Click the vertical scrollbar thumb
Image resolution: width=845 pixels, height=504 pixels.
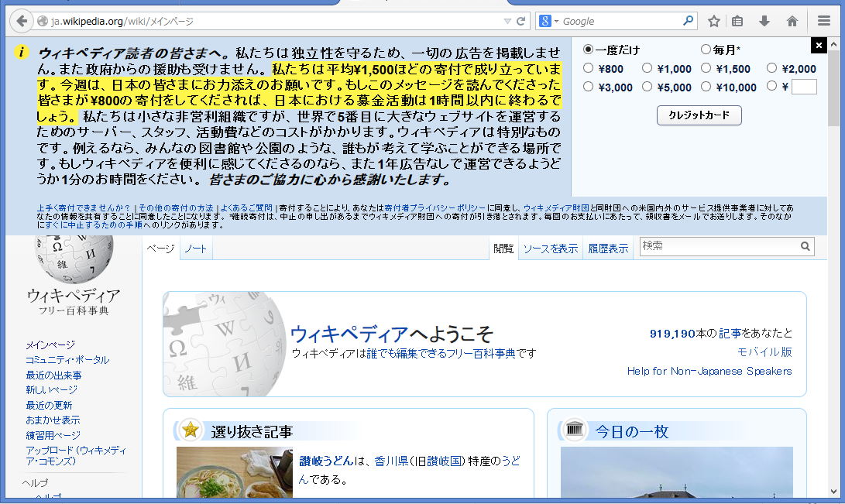(833, 89)
